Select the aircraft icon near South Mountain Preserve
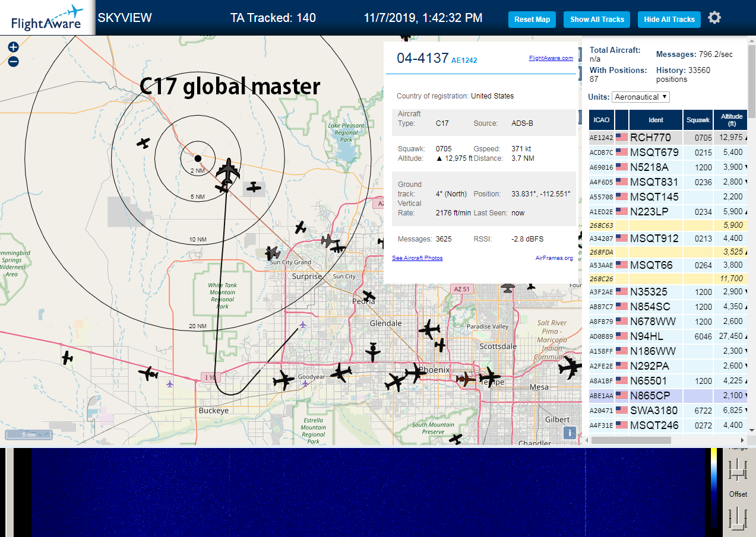The image size is (756, 537). 456,439
